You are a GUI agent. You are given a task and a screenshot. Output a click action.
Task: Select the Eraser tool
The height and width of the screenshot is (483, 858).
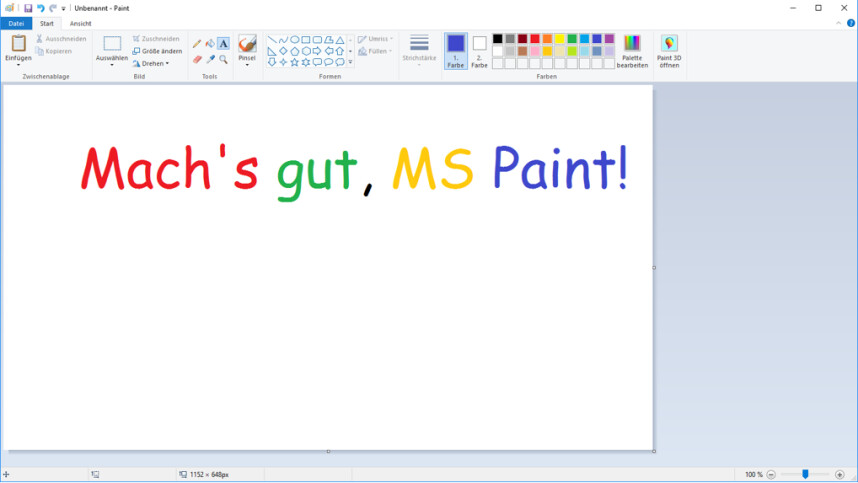click(197, 59)
